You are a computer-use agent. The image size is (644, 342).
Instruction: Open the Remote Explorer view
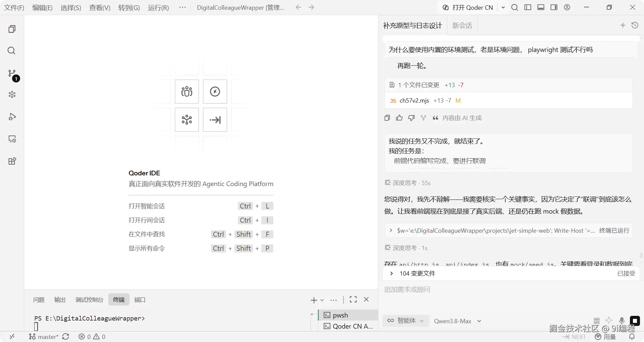12,139
